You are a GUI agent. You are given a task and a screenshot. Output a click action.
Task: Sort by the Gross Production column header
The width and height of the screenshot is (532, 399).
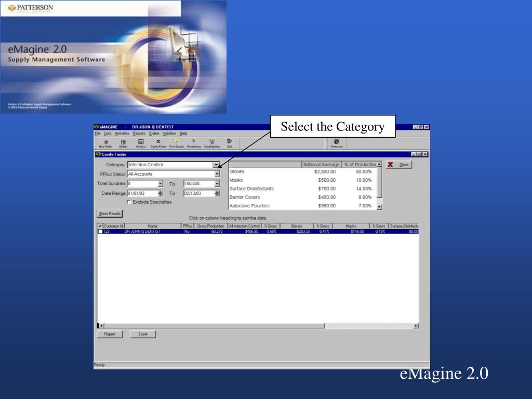211,226
